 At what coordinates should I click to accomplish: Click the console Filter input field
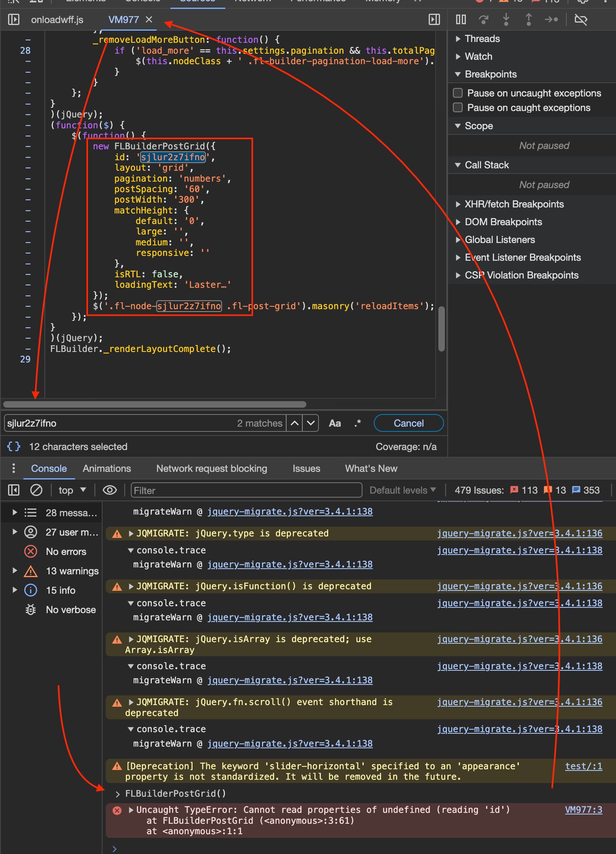(x=246, y=490)
